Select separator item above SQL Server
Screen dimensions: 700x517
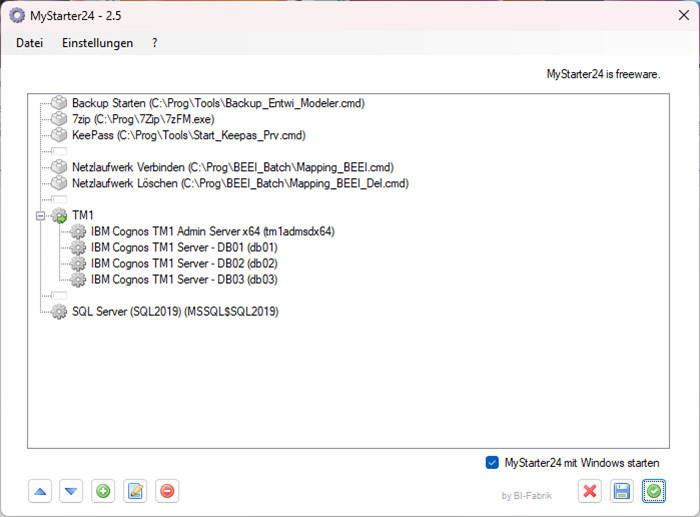(x=59, y=296)
